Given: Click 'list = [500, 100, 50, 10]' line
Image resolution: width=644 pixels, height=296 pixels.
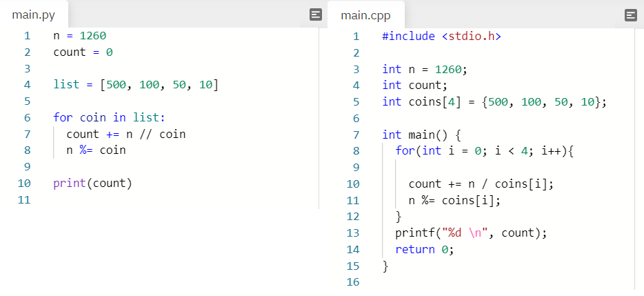Looking at the screenshot, I should [x=136, y=85].
